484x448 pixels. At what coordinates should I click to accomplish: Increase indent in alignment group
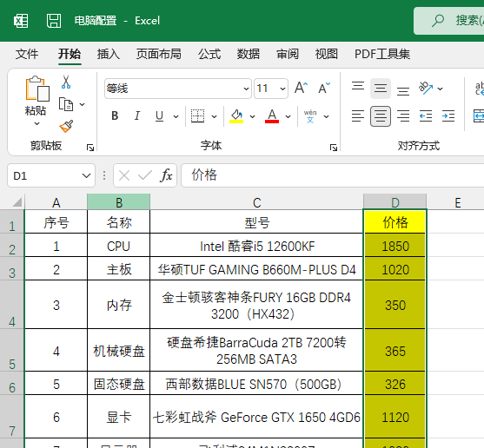[448, 116]
